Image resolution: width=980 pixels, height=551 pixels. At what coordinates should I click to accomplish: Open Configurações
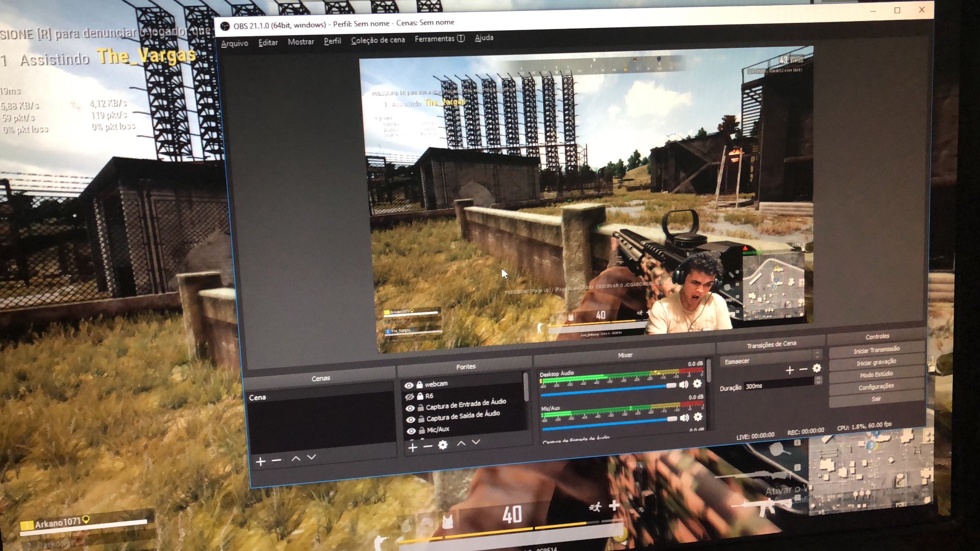pos(876,386)
